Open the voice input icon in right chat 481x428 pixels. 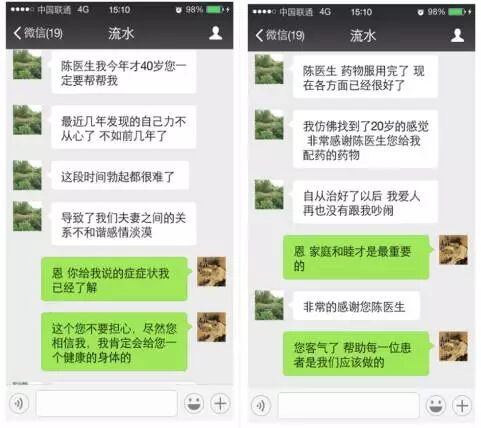tap(261, 406)
